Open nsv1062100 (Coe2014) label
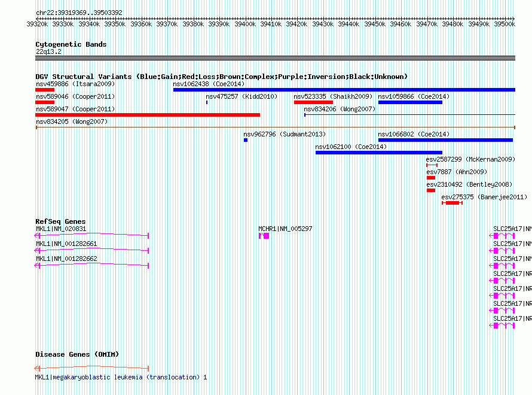The width and height of the screenshot is (532, 395). point(351,147)
